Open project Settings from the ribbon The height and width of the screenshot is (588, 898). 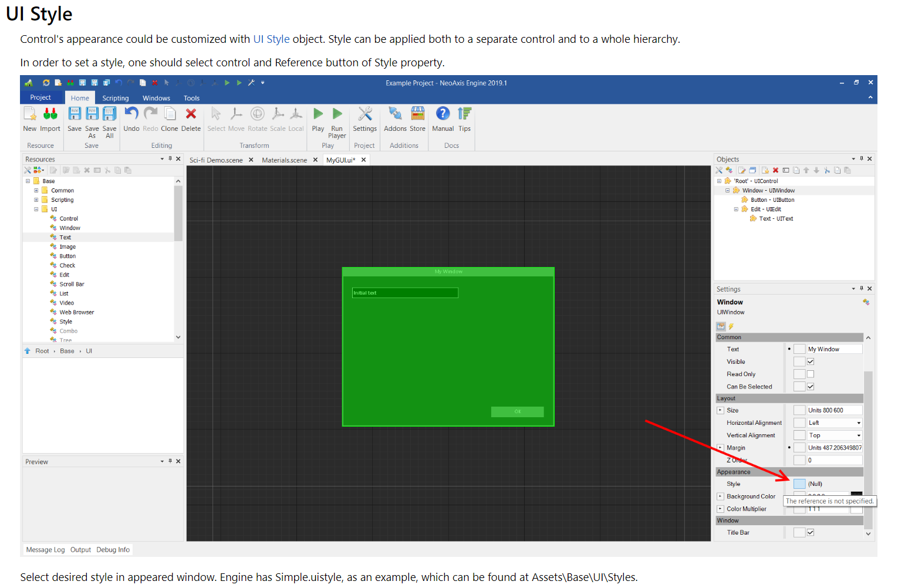pos(364,114)
